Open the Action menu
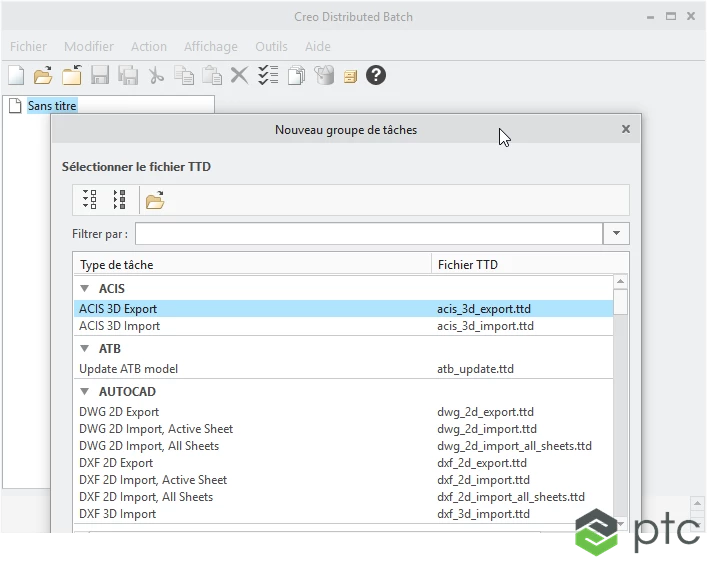The image size is (707, 563). (149, 46)
